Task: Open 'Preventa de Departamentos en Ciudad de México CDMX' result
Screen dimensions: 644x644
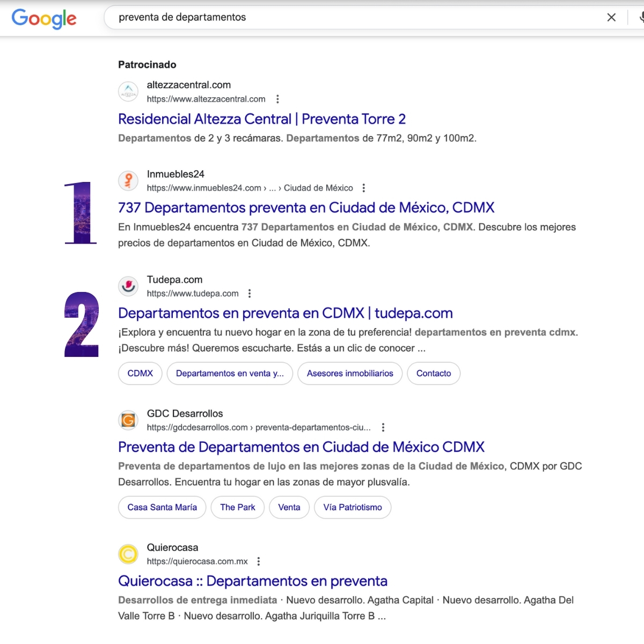Action: pyautogui.click(x=301, y=447)
